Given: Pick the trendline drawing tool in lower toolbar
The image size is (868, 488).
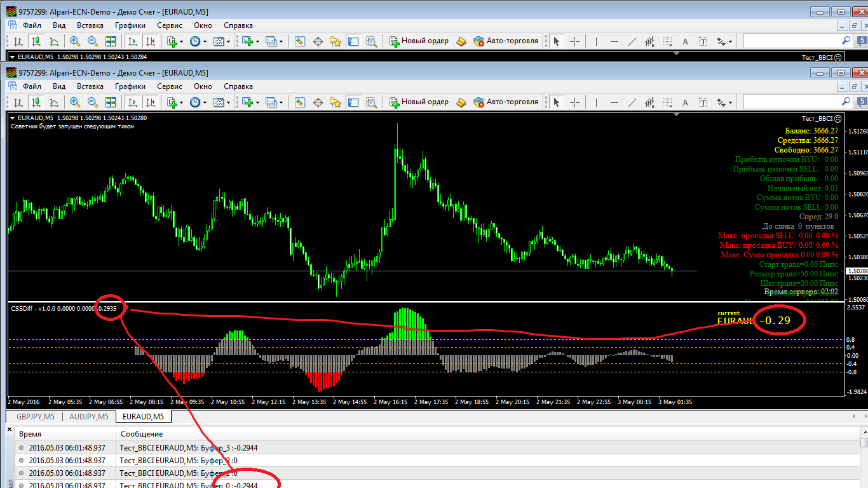Looking at the screenshot, I should tap(632, 102).
